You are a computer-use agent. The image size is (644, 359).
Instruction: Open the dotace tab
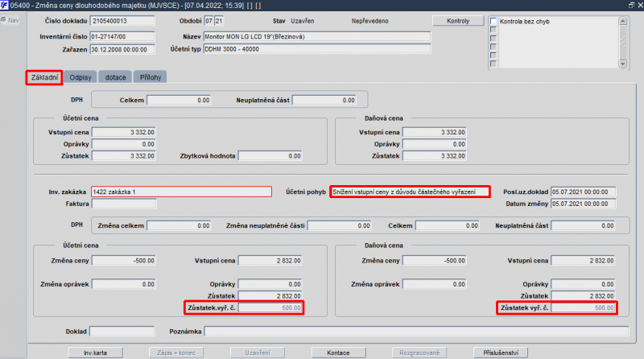click(115, 77)
